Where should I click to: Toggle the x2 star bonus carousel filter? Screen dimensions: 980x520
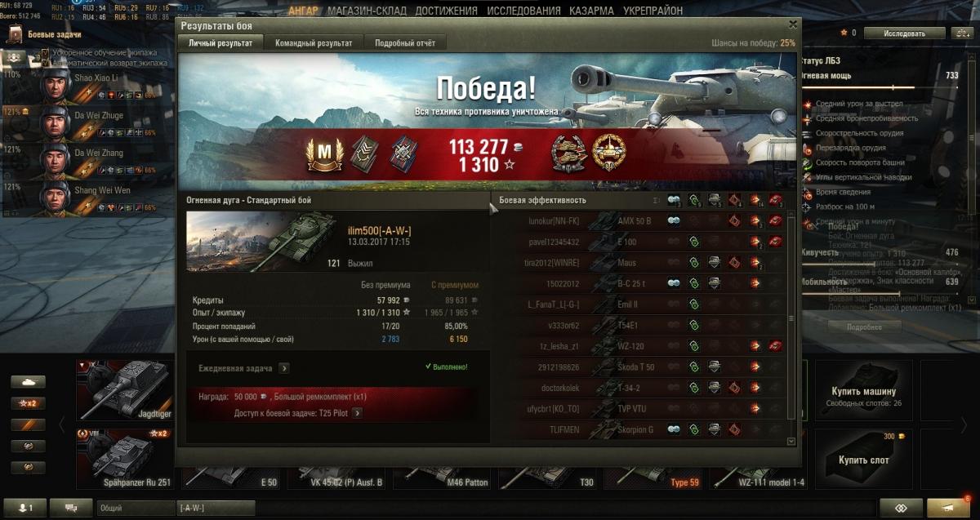[x=28, y=403]
